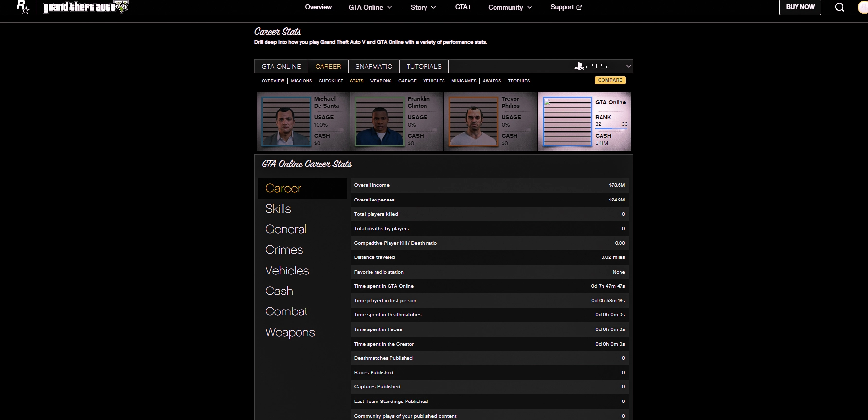Open the user profile avatar

[x=863, y=7]
